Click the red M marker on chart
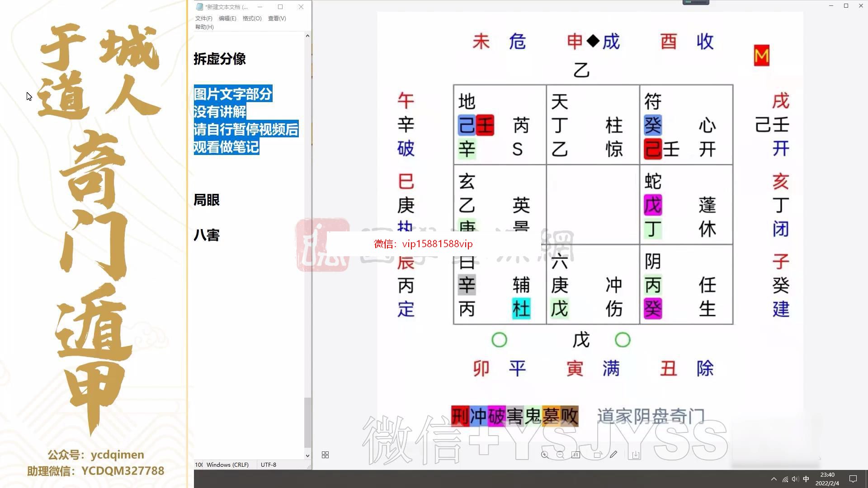This screenshot has height=488, width=868. tap(762, 56)
